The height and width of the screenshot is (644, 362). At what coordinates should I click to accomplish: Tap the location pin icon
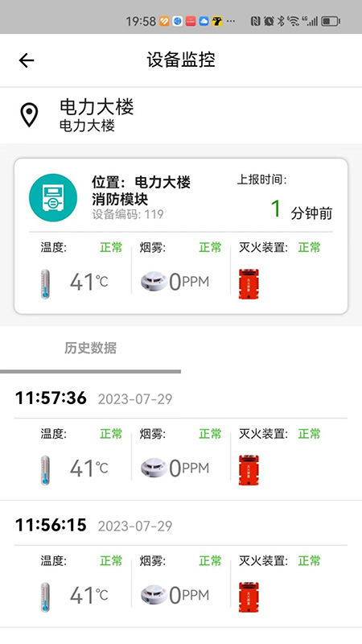[29, 115]
